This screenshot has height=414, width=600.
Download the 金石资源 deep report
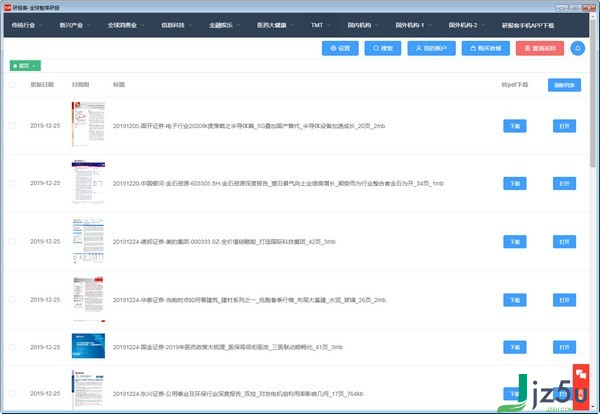(x=515, y=184)
